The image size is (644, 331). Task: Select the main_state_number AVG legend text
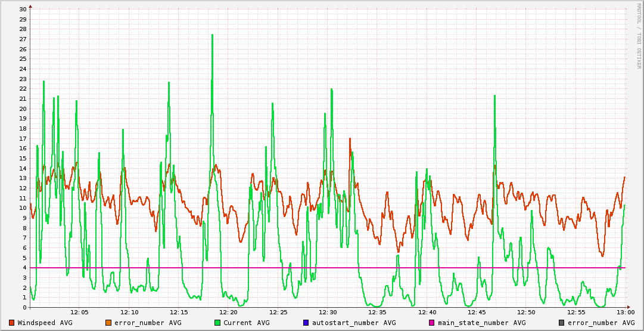(481, 323)
